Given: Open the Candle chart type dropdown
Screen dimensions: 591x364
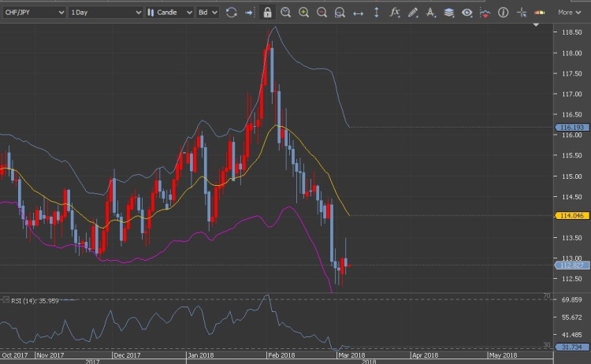Looking at the screenshot, I should pos(169,13).
